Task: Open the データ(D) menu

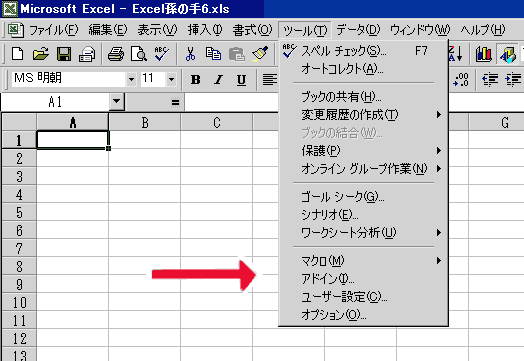Action: coord(358,30)
